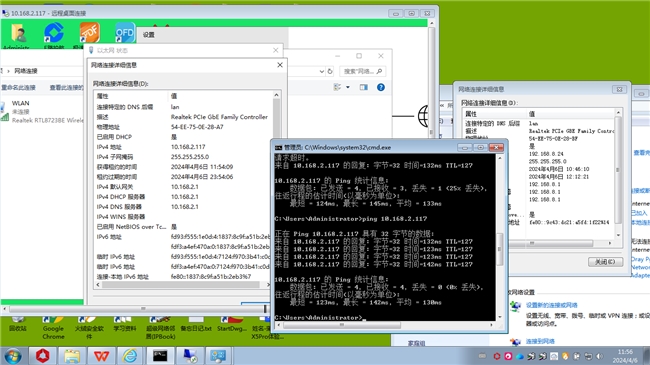Expand the address bar history dropdown
Screen dimensions: 650x365
(322, 71)
